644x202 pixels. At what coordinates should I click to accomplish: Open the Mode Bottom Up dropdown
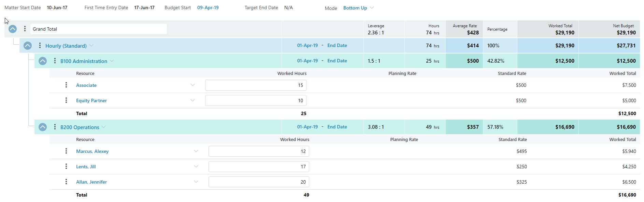click(358, 8)
